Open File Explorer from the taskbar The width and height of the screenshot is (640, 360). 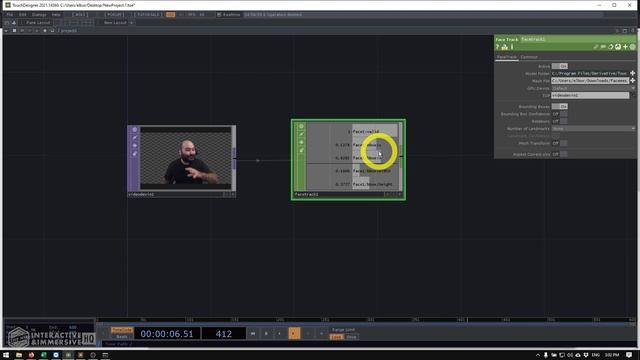click(x=19, y=355)
